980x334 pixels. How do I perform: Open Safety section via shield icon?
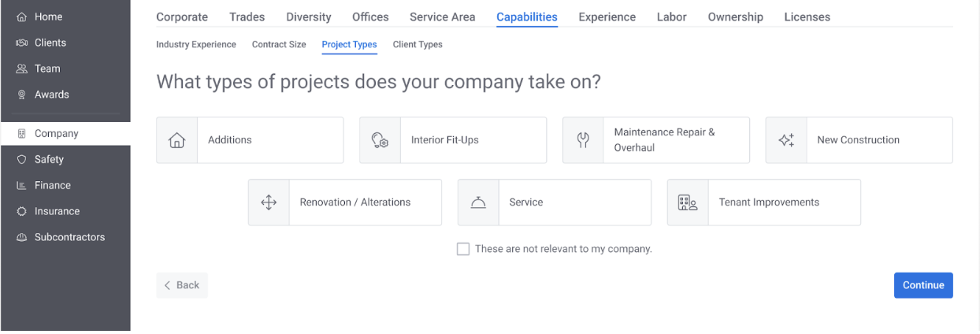pos(21,159)
